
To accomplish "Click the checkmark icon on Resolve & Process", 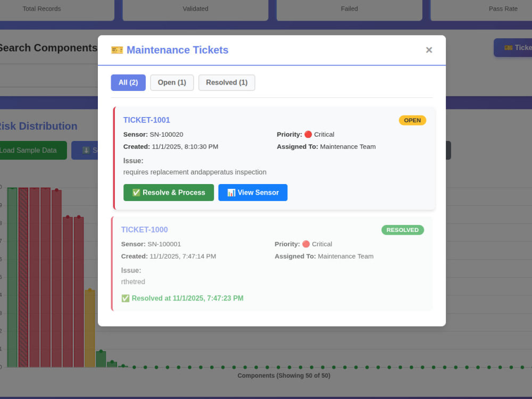I will 136,193.
